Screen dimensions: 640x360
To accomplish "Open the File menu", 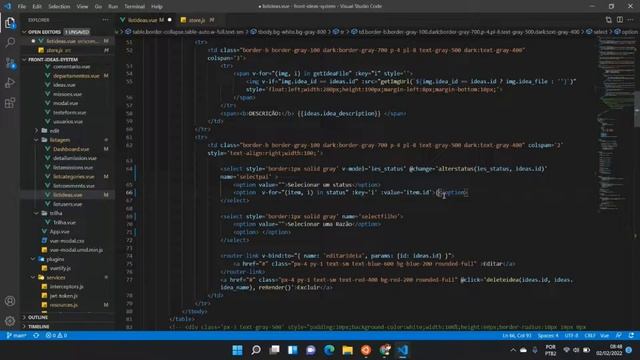I will click(x=22, y=7).
